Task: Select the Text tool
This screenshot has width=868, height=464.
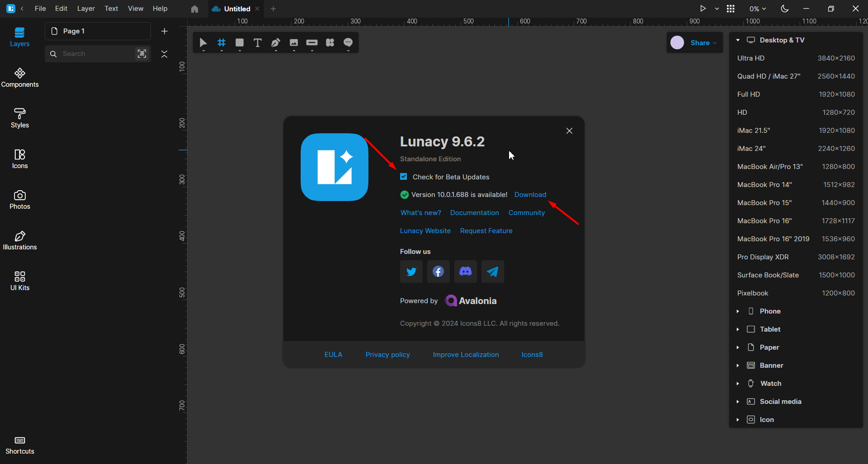Action: pos(258,42)
